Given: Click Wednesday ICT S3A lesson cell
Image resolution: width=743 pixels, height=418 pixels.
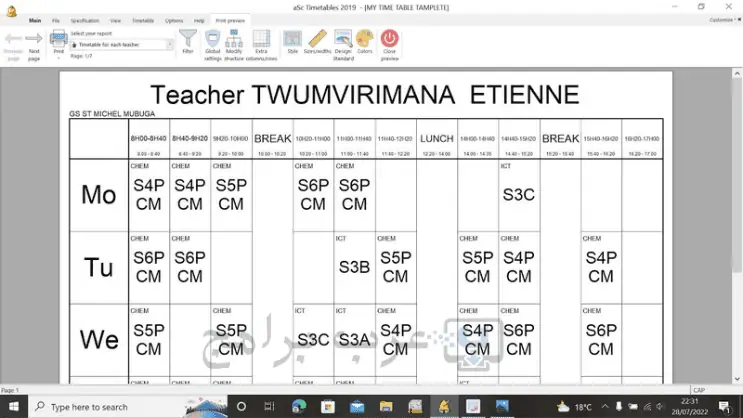Looking at the screenshot, I should 354,340.
